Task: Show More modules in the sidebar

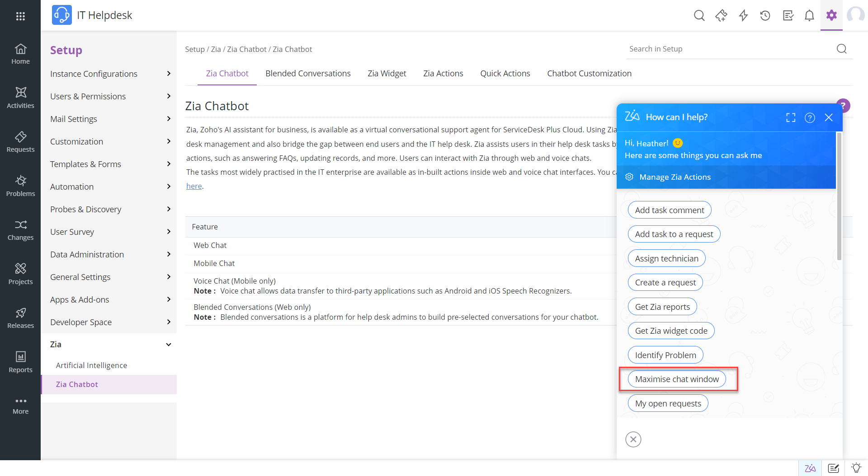Action: pyautogui.click(x=20, y=406)
